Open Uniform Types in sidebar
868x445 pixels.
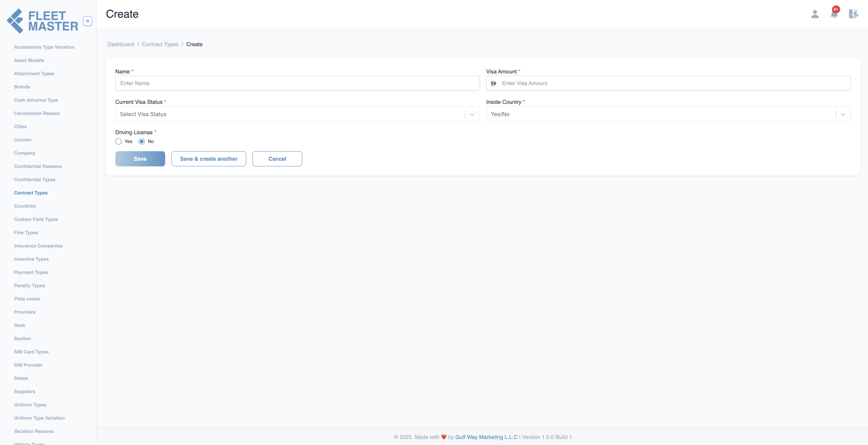point(30,405)
